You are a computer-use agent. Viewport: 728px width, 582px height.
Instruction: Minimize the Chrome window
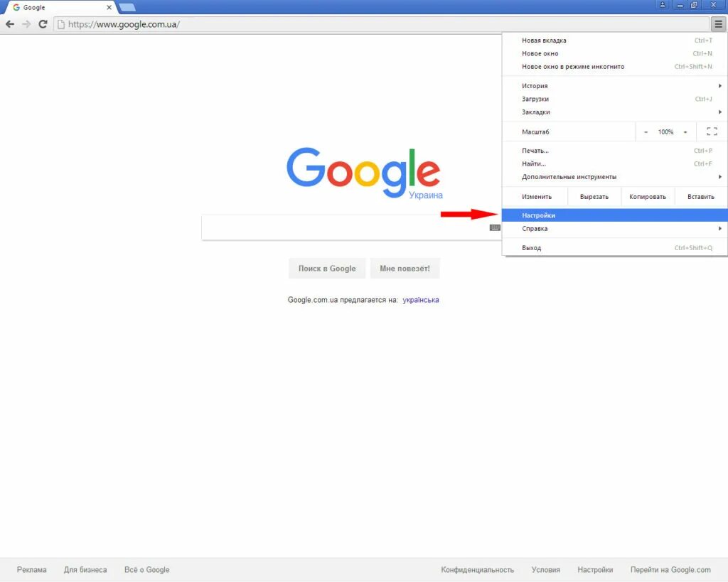pyautogui.click(x=680, y=5)
